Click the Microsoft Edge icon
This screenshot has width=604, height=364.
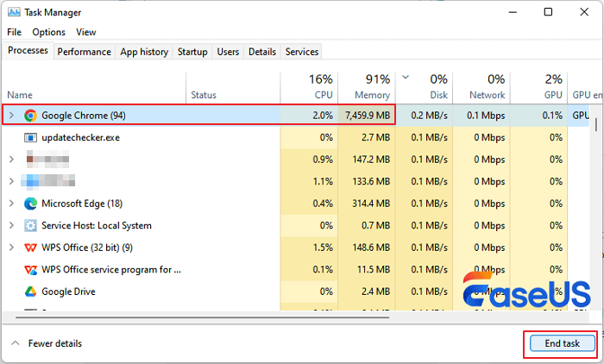pyautogui.click(x=30, y=204)
